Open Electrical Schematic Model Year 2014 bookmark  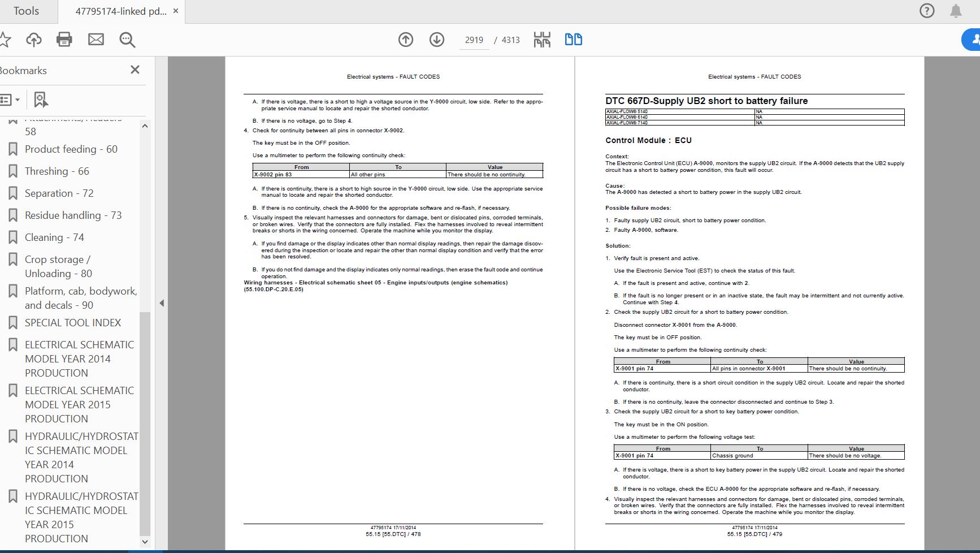(x=79, y=358)
